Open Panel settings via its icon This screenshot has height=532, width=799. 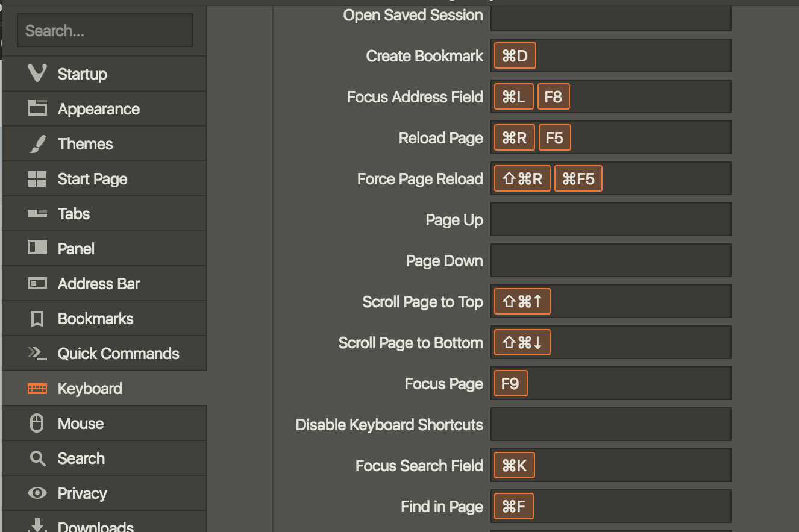point(37,248)
